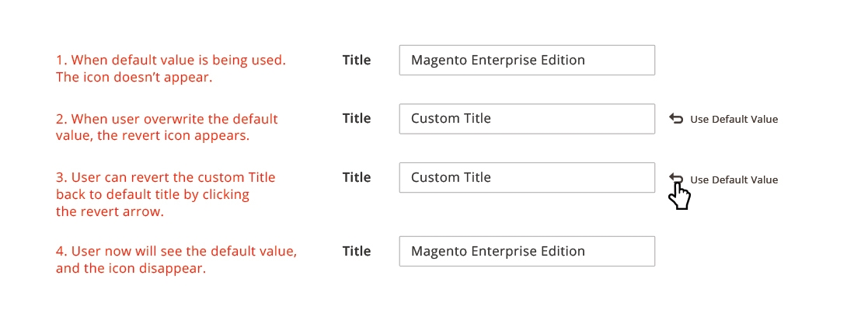Click the line 'value, the revert icon appears.'
This screenshot has width=868, height=317.
click(153, 135)
